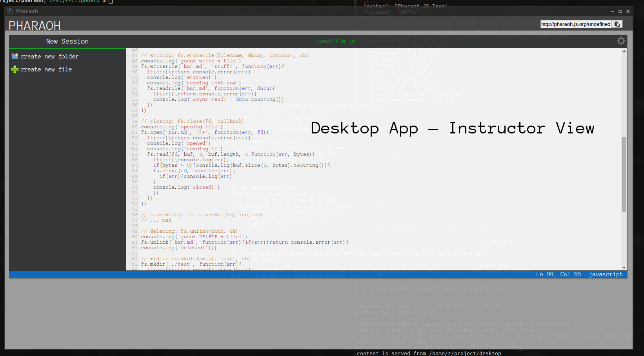Screen dimensions: 644x356
Task: Click the console.log('written!') line
Action: click(182, 77)
